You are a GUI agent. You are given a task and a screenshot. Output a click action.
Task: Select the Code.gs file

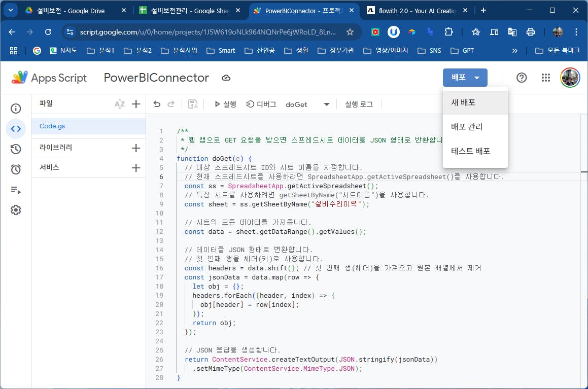click(88, 126)
